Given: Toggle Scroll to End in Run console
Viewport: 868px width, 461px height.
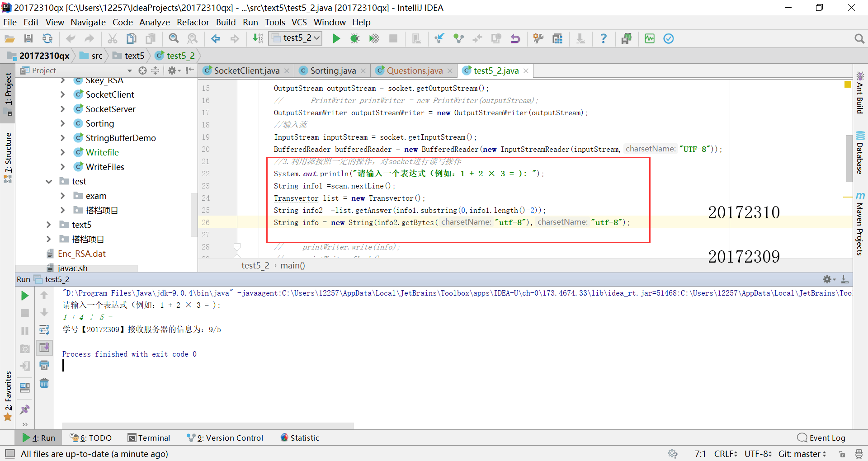Looking at the screenshot, I should click(44, 348).
